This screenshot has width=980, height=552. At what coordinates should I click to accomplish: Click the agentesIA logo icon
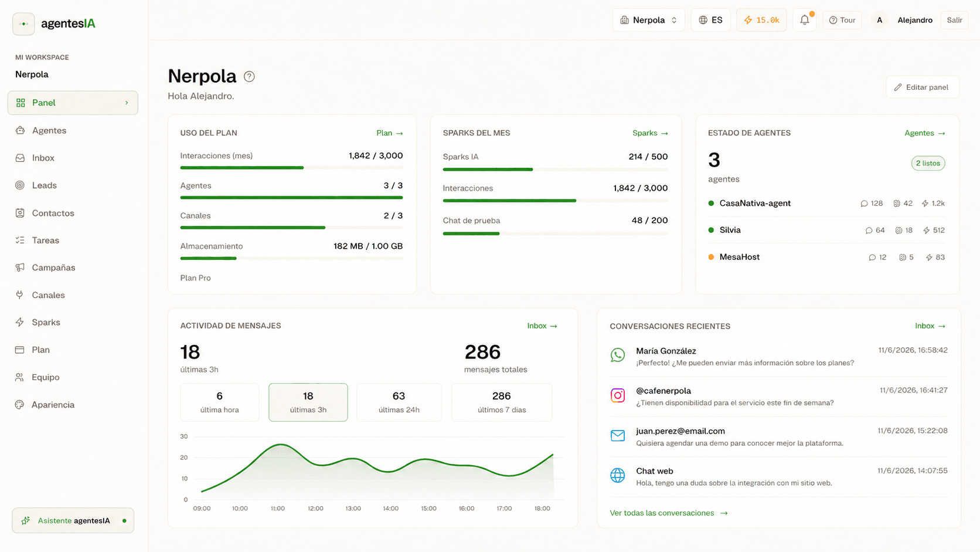point(23,24)
